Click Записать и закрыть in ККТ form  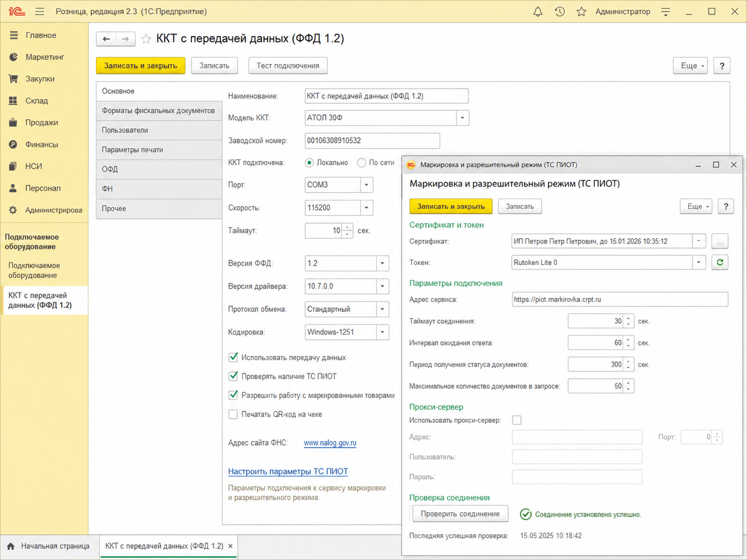coord(141,65)
